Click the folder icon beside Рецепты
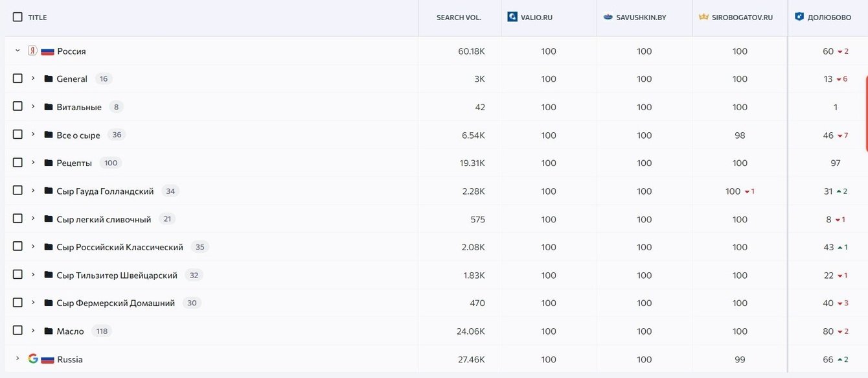The width and height of the screenshot is (868, 378). coord(49,163)
